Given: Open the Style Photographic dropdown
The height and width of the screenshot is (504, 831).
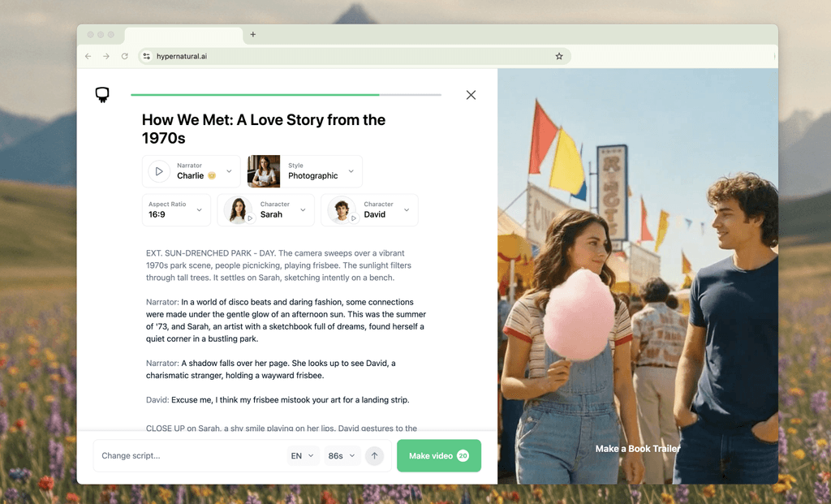Looking at the screenshot, I should coord(351,171).
